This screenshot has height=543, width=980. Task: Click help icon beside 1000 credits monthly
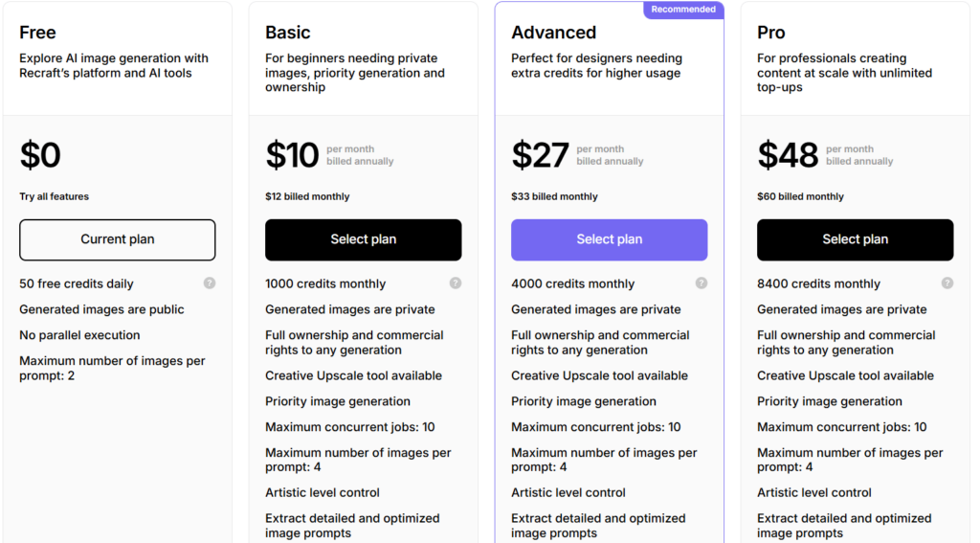click(x=456, y=283)
